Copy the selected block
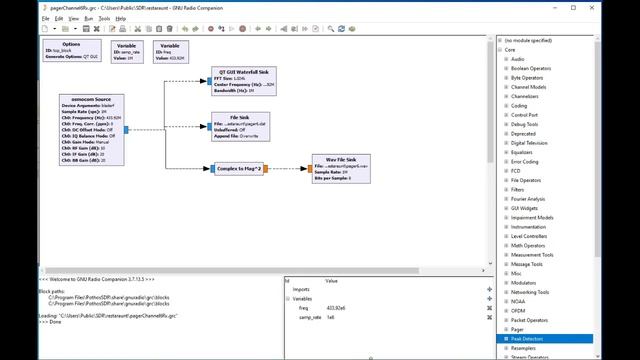The height and width of the screenshot is (360, 640). coord(149,29)
